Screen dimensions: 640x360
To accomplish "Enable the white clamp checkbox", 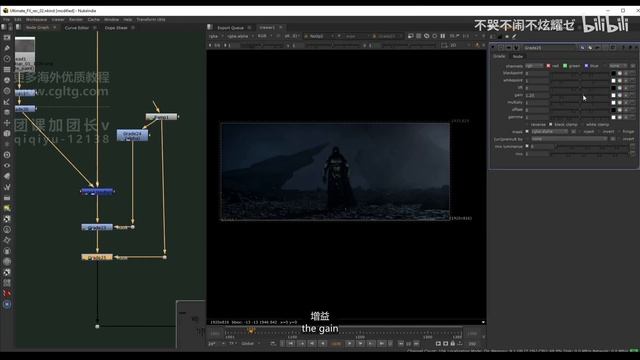I will (582, 124).
